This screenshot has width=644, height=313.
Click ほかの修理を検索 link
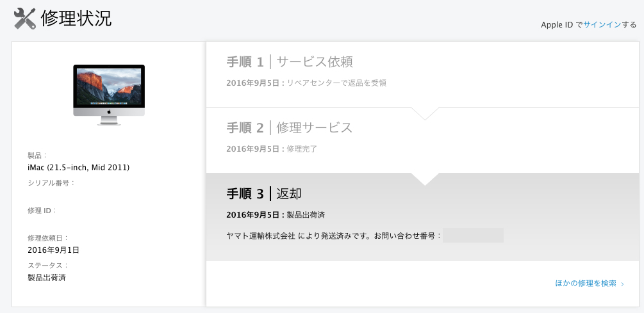coord(586,283)
